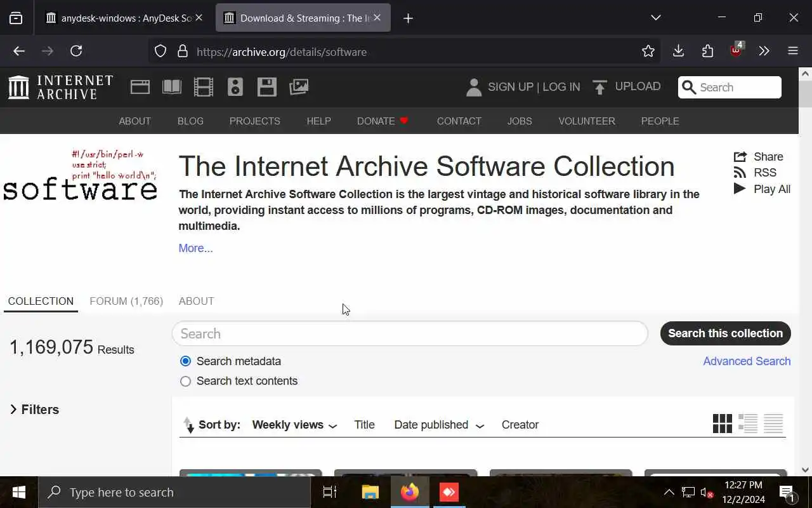Click the RSS feed icon
The height and width of the screenshot is (508, 812).
[740, 173]
